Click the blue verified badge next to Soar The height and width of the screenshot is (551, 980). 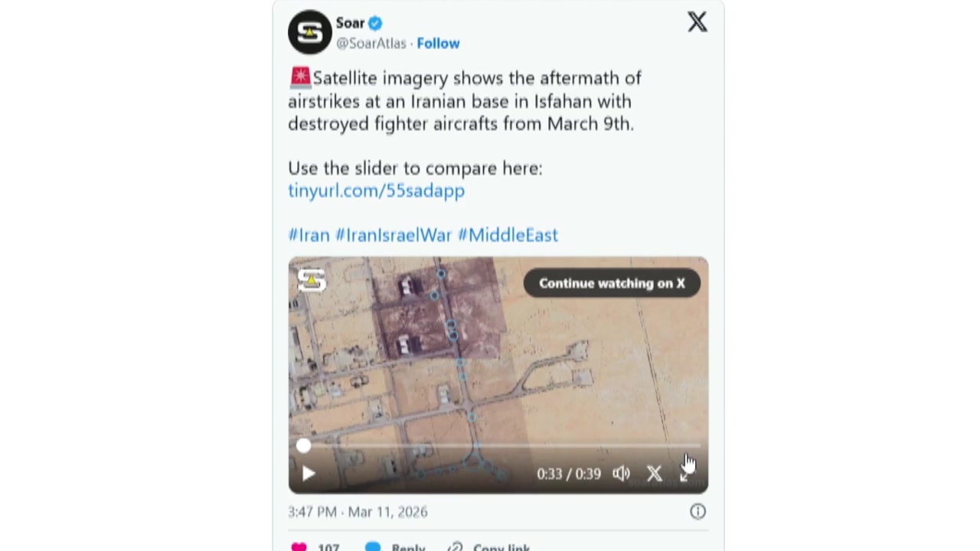(x=375, y=23)
